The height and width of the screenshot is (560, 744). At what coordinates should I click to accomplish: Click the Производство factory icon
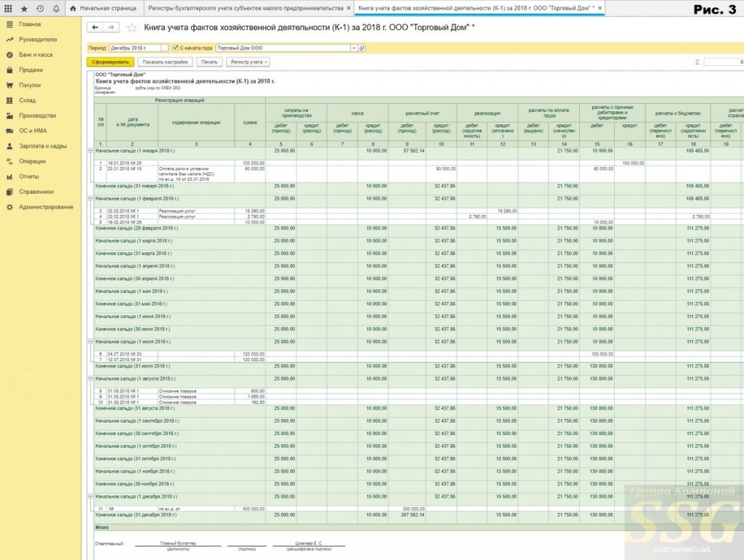(x=9, y=115)
